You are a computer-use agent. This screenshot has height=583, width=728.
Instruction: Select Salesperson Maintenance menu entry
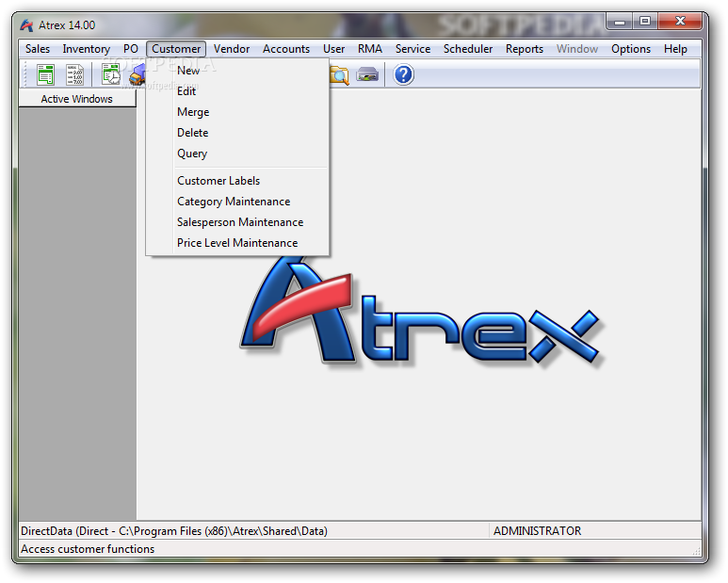[237, 222]
